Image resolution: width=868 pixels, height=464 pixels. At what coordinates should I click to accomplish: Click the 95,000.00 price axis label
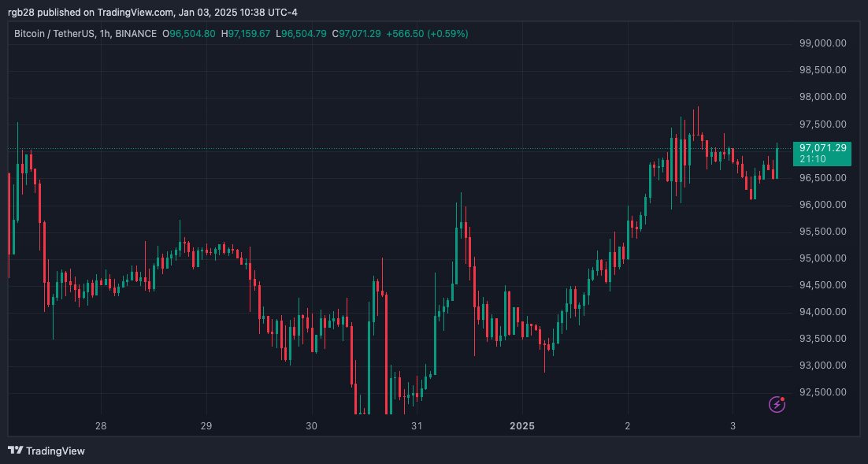click(822, 258)
